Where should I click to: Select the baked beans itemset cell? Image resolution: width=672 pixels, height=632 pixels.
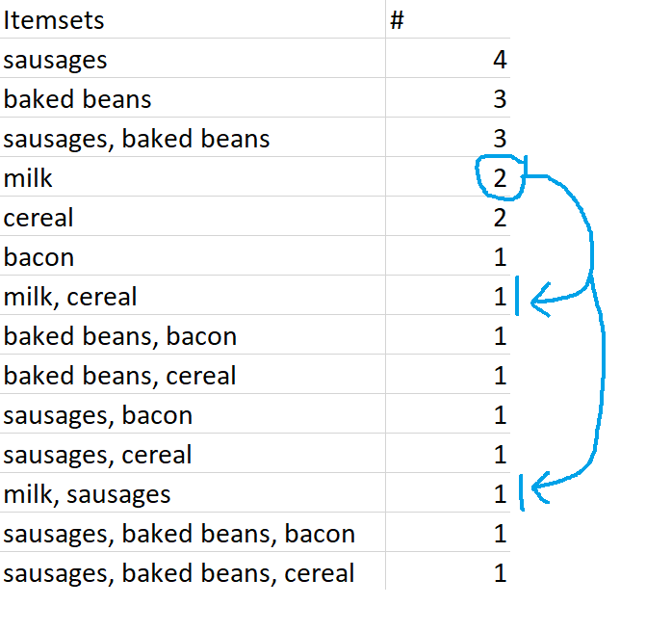coord(193,97)
